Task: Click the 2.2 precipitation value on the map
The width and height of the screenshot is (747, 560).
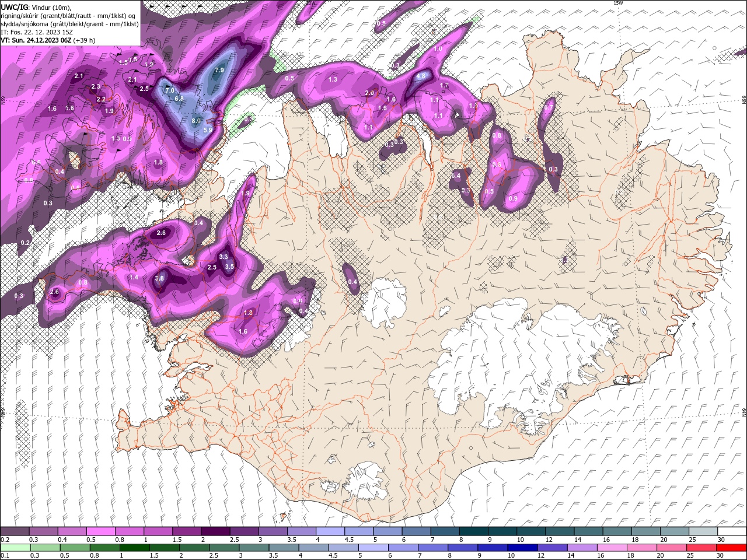Action: pyautogui.click(x=101, y=99)
